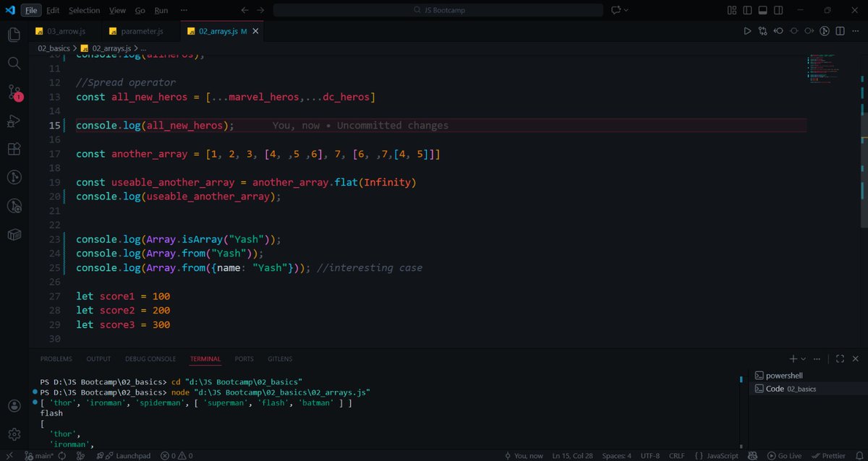This screenshot has height=461, width=868.
Task: Change indentation via Spaces: 4
Action: (x=617, y=455)
